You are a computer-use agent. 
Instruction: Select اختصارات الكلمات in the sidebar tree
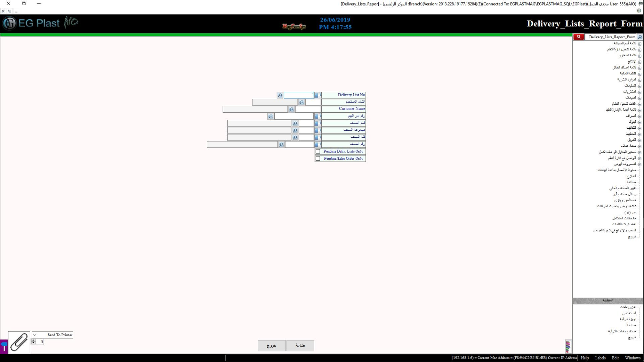[x=624, y=224]
